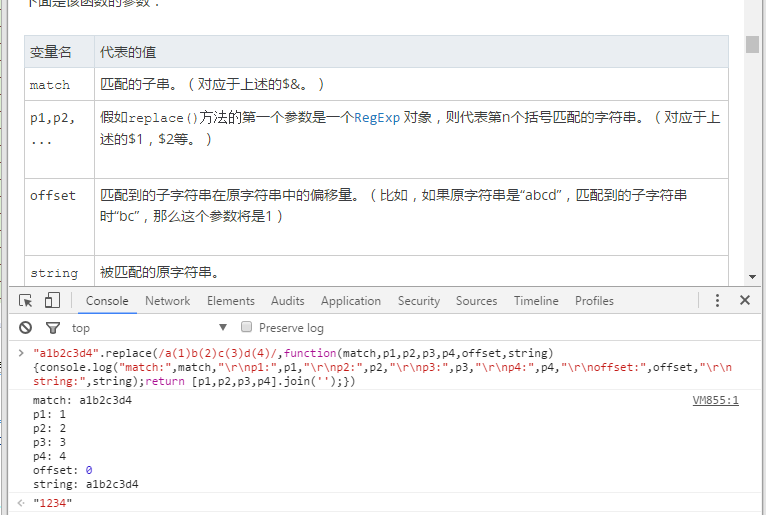Click the 被匹配的原字符串 description cell
This screenshot has width=766, height=515.
[x=411, y=271]
